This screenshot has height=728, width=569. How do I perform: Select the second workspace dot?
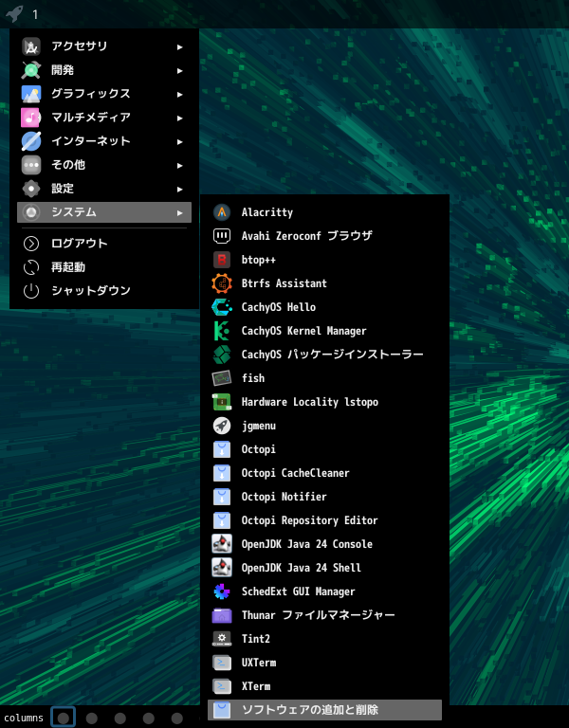[x=92, y=719]
